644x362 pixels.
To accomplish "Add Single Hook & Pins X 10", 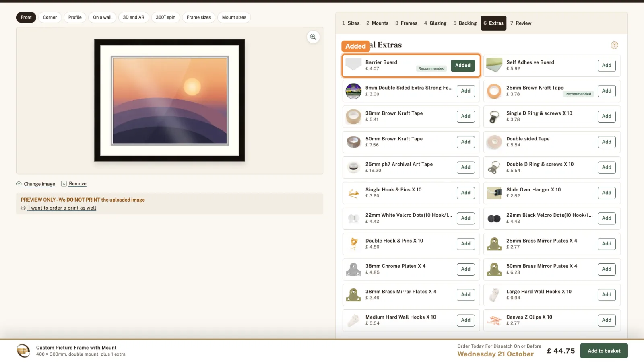I will (x=466, y=193).
